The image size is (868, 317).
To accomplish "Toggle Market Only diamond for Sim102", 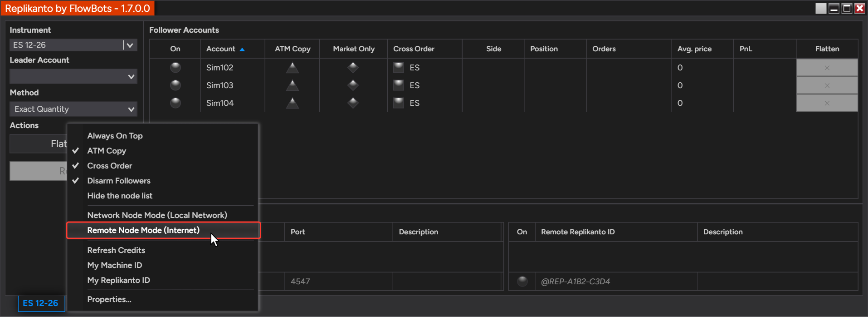I will [353, 68].
